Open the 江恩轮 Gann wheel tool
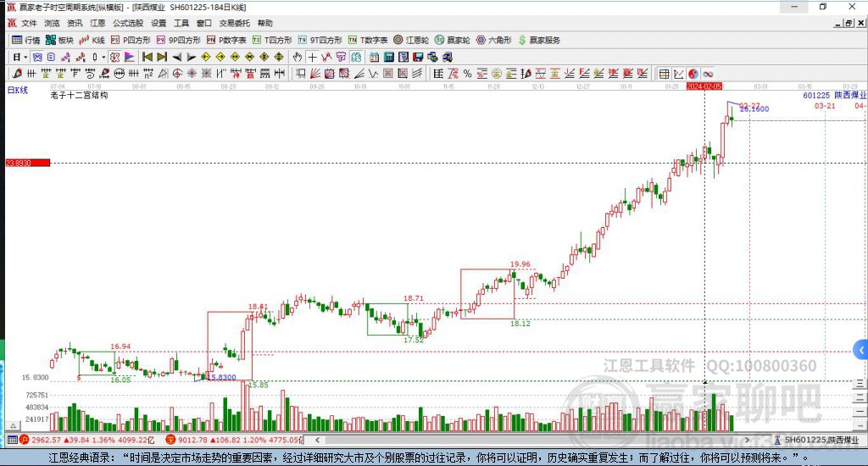This screenshot has width=868, height=466. (x=411, y=40)
